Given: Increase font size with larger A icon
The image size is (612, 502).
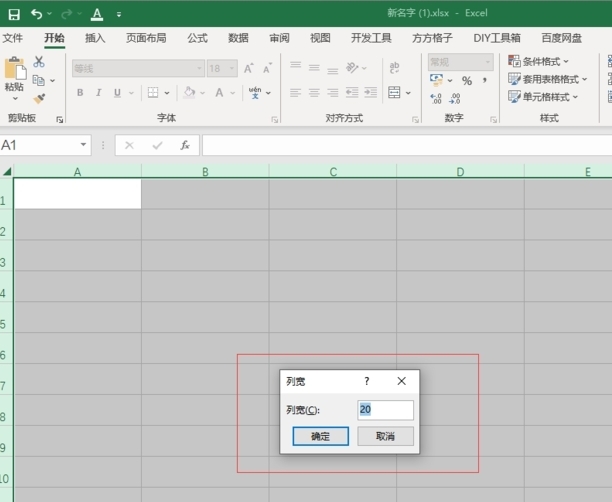Looking at the screenshot, I should (x=249, y=68).
